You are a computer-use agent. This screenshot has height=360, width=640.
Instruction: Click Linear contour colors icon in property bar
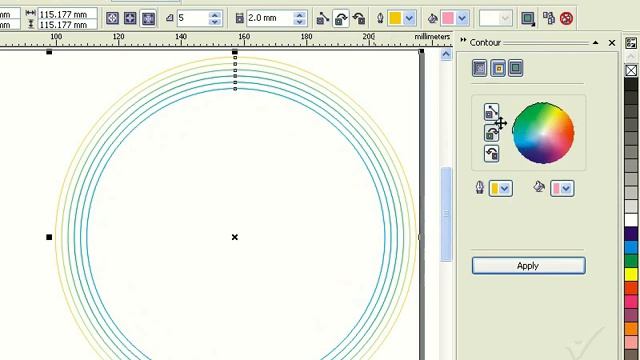[x=322, y=18]
